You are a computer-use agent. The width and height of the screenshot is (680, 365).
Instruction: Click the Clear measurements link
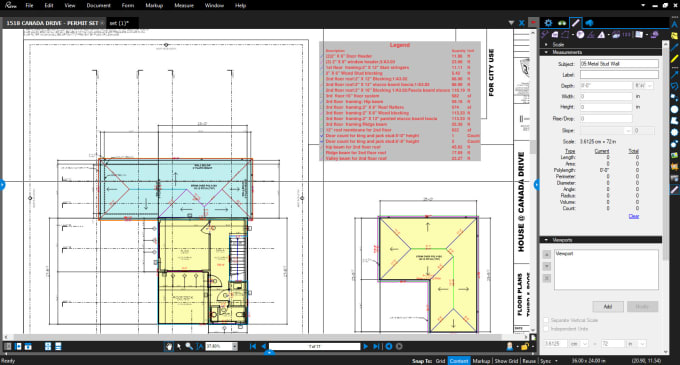(x=634, y=216)
